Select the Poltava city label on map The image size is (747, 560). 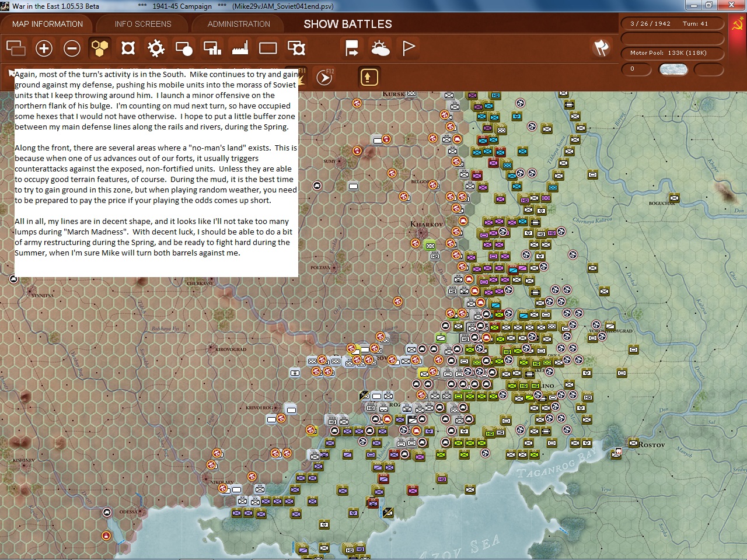click(320, 268)
